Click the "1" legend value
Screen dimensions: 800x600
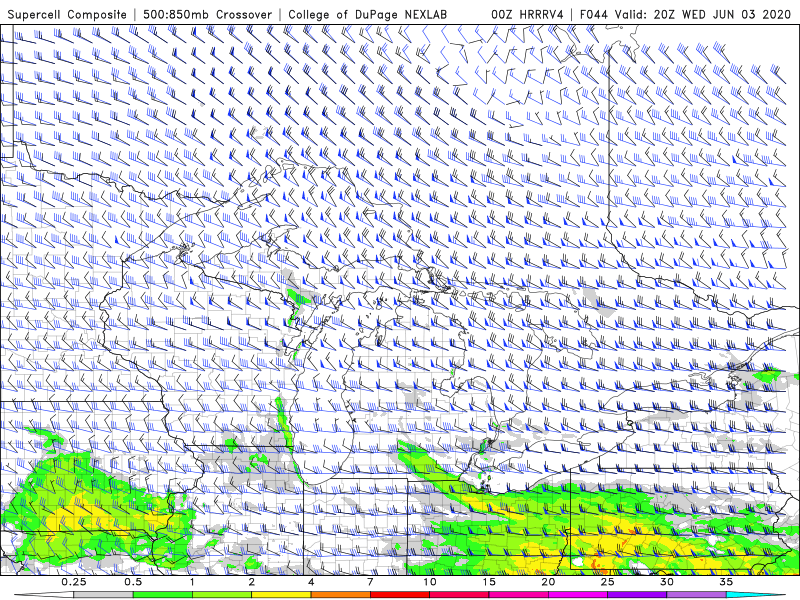[x=192, y=582]
